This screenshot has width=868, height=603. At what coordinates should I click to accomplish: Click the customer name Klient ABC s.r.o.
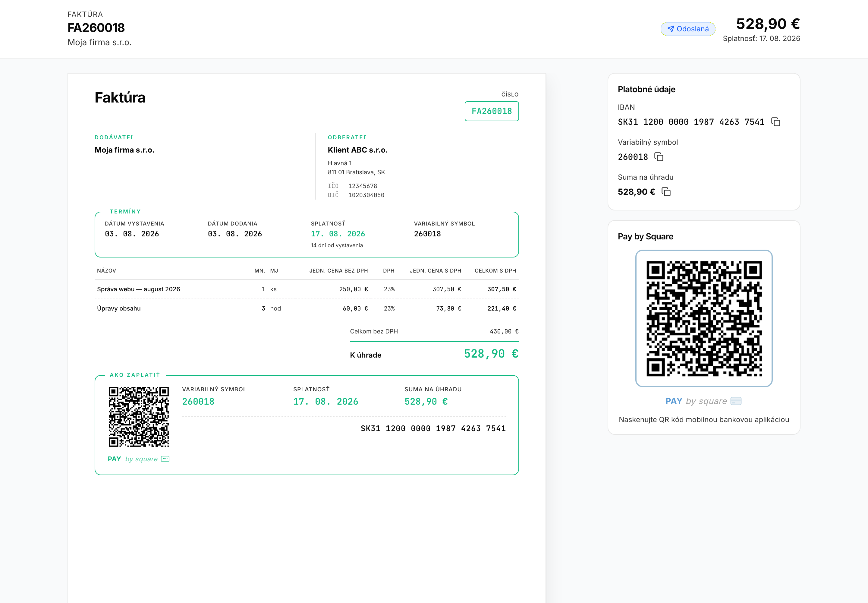358,150
